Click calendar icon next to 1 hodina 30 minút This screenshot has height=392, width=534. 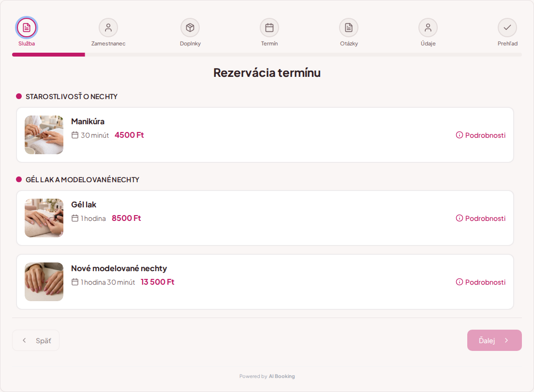pyautogui.click(x=75, y=282)
